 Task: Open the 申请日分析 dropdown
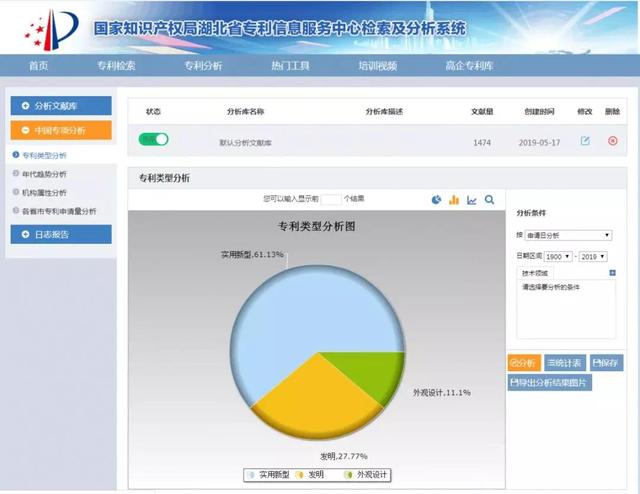tap(568, 235)
